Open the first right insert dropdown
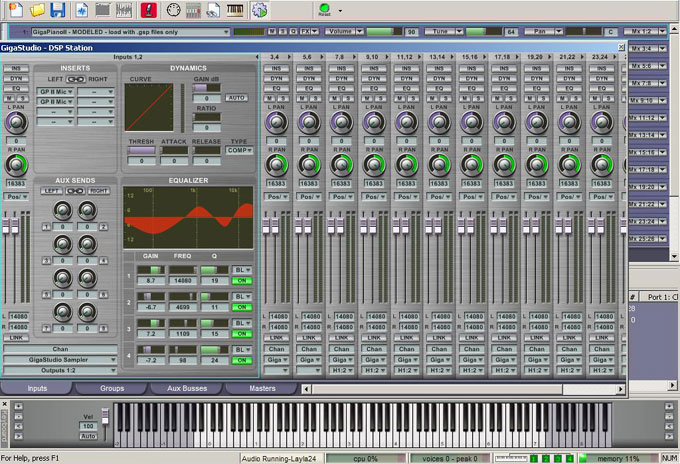 pyautogui.click(x=96, y=92)
